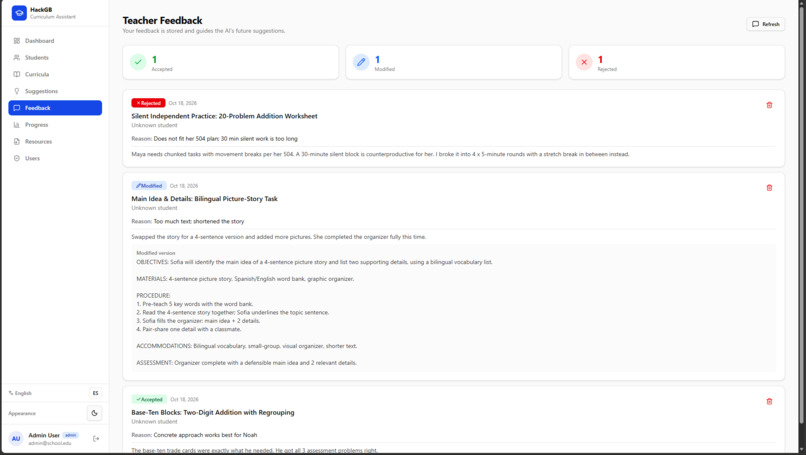Click the Dashboard grid icon

pyautogui.click(x=16, y=41)
